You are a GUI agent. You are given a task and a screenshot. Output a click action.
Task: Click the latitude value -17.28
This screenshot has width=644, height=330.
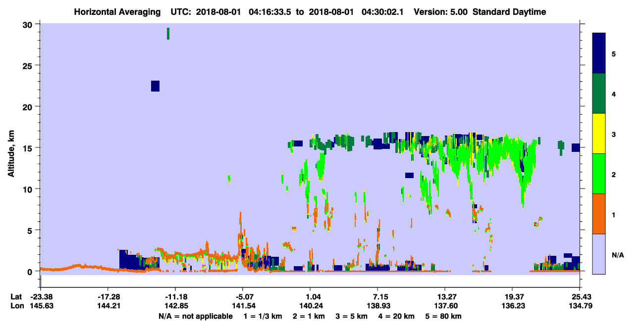[x=108, y=297]
